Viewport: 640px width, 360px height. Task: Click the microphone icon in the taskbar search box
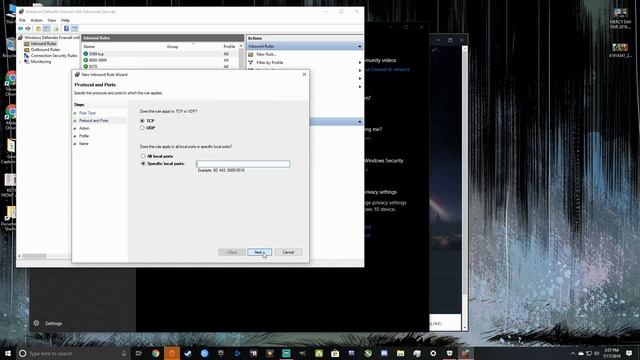[124, 353]
